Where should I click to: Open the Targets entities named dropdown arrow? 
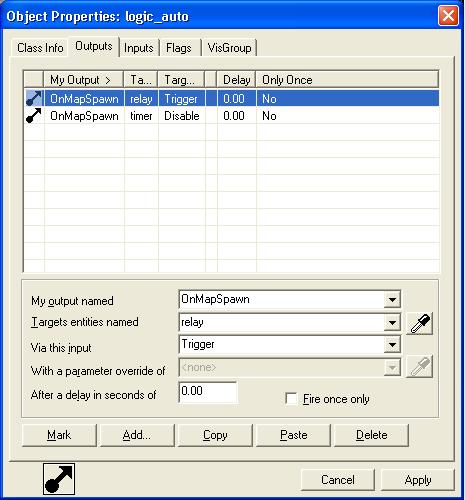pyautogui.click(x=392, y=322)
